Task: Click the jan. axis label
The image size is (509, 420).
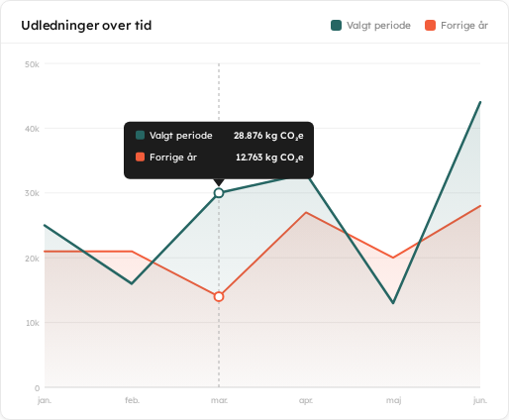Action: 45,400
